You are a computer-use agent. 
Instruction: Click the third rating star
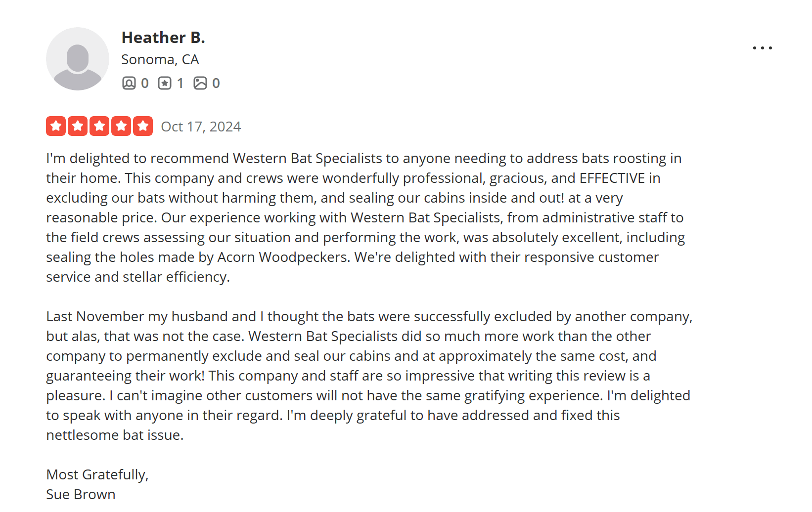point(99,126)
